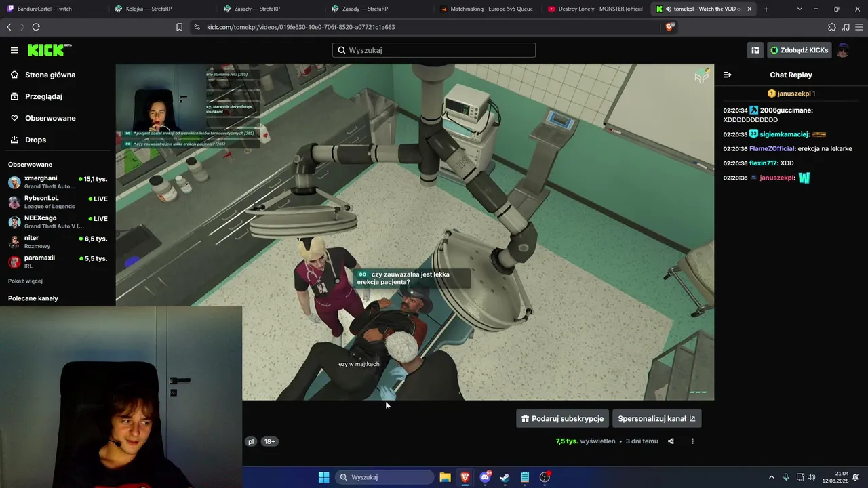This screenshot has width=868, height=488.
Task: Bookmark this page
Action: [x=179, y=27]
